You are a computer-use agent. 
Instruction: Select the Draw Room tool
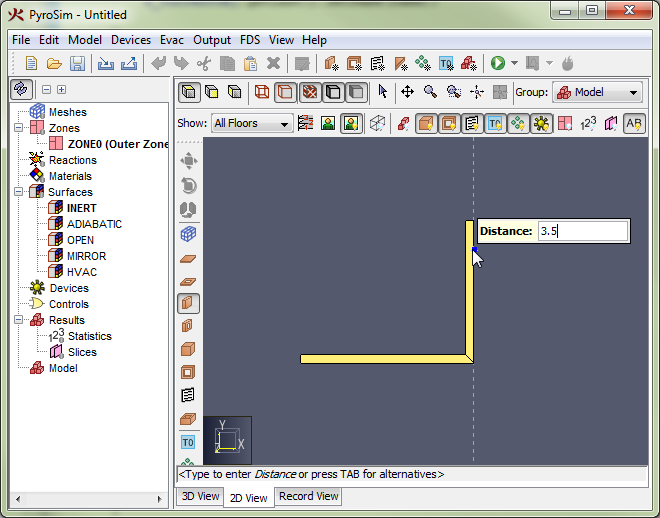tap(188, 418)
